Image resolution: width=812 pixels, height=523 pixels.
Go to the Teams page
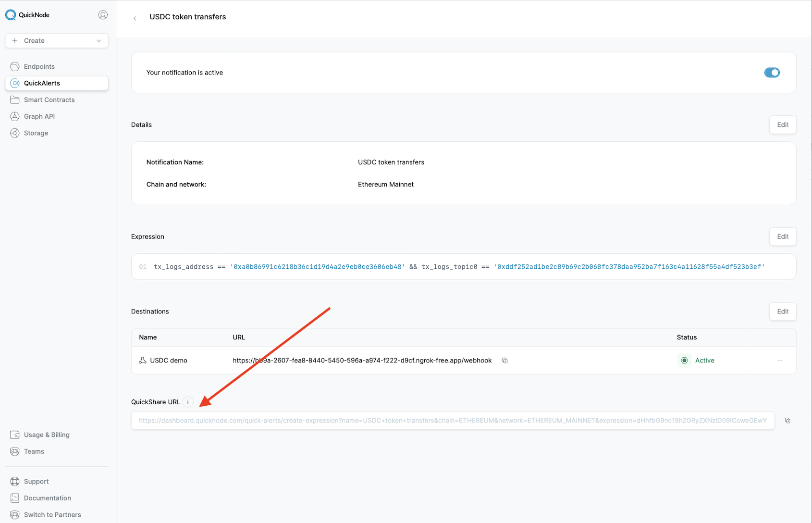(x=57, y=451)
